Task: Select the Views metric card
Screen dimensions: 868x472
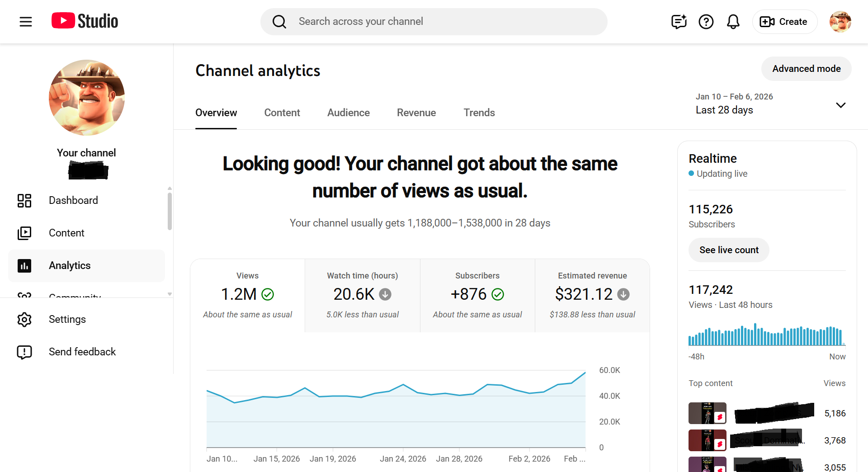Action: 247,295
